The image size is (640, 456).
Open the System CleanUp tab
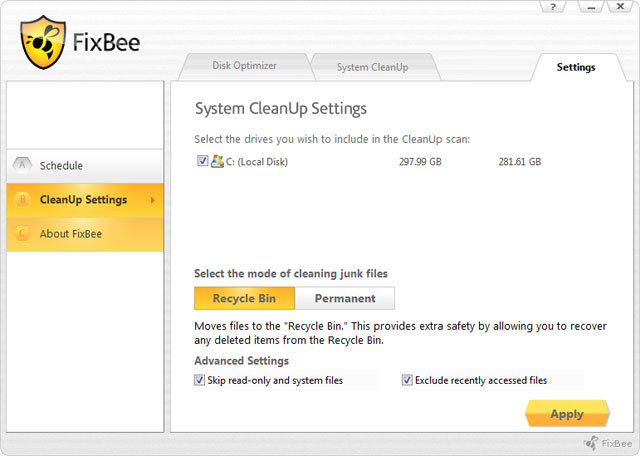[372, 67]
